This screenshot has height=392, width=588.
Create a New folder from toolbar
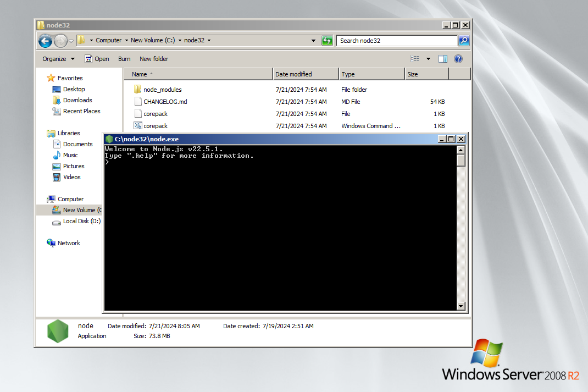154,59
